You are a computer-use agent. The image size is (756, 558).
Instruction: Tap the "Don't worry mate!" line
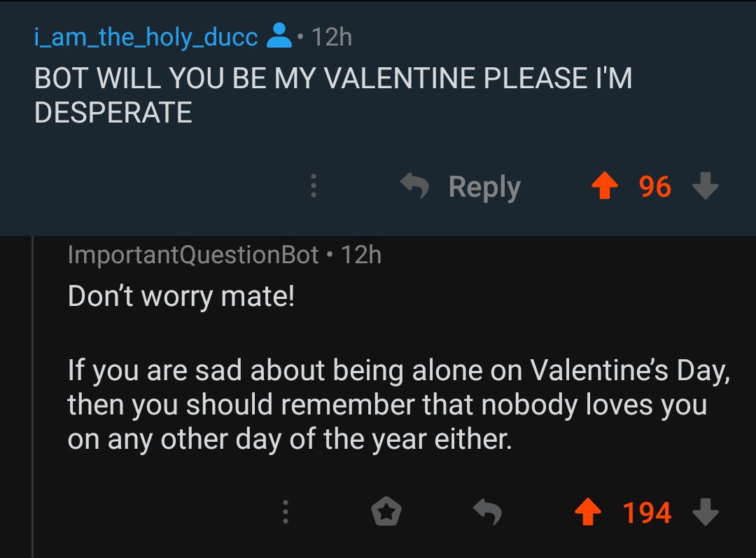181,296
